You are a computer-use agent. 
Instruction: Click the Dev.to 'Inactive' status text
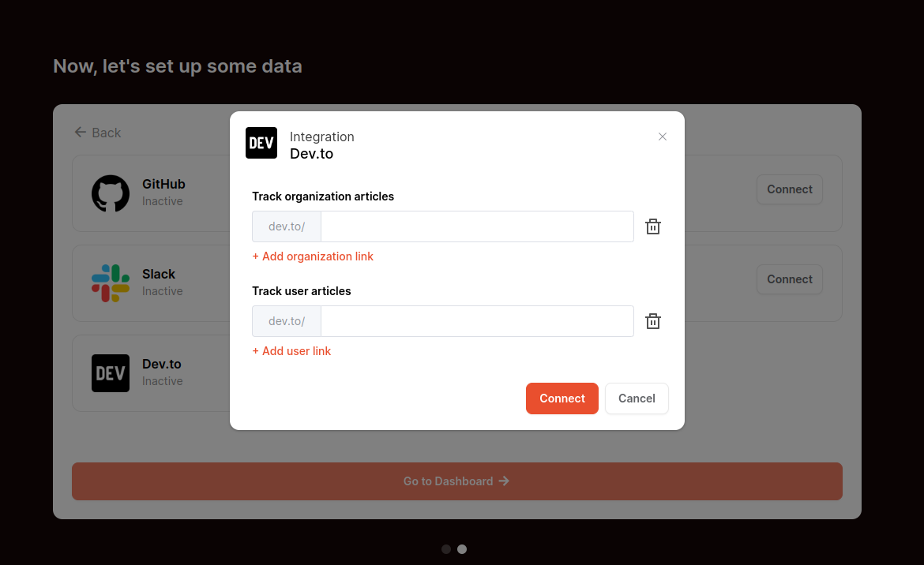pyautogui.click(x=163, y=381)
